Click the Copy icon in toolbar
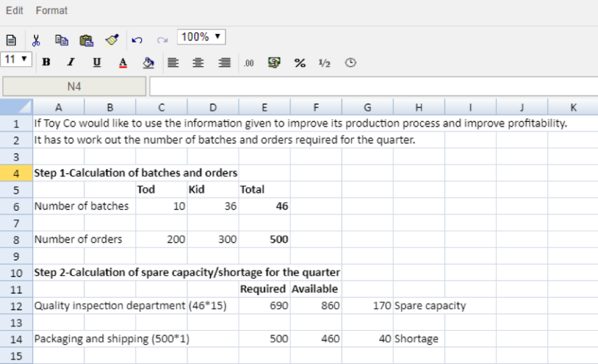The height and width of the screenshot is (364, 598). [x=62, y=40]
